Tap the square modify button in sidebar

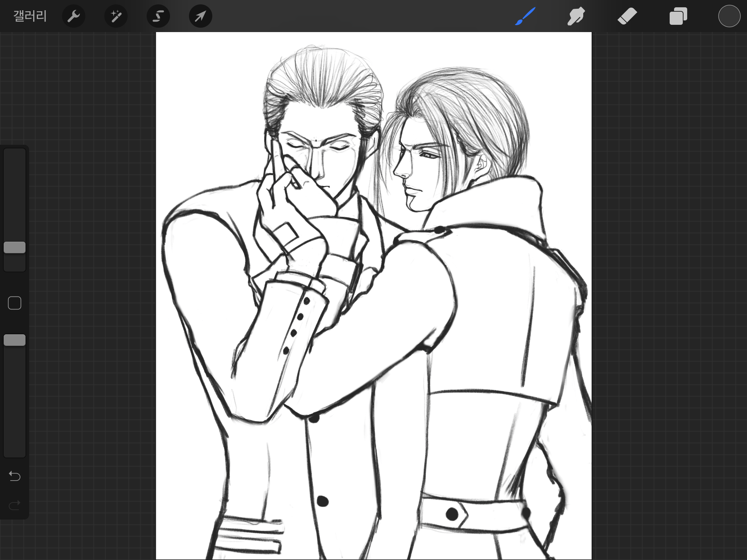15,303
